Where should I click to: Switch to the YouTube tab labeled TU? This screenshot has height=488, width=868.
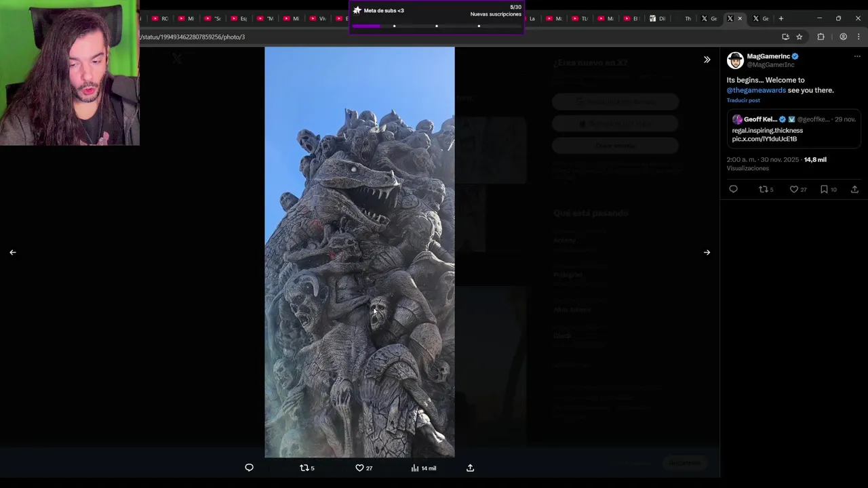[x=580, y=18]
